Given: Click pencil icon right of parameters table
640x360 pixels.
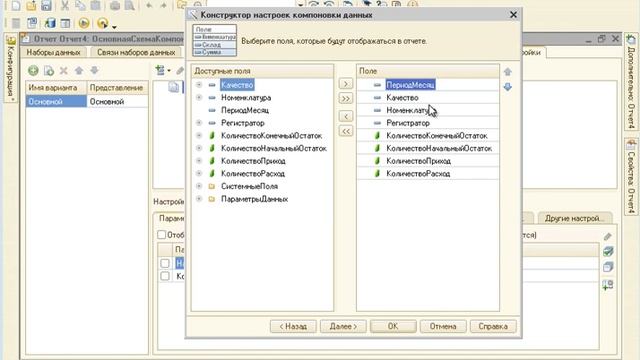Looking at the screenshot, I should point(608,236).
